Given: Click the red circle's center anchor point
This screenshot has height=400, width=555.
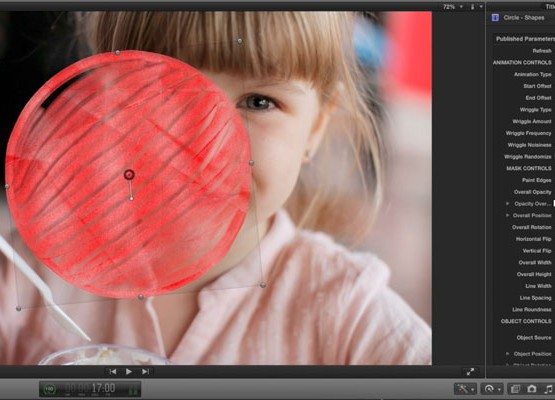Looking at the screenshot, I should [129, 174].
